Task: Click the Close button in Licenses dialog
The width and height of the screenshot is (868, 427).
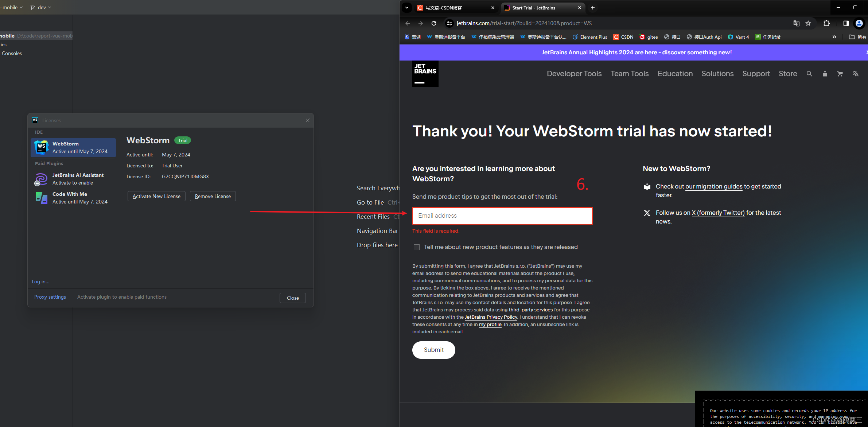Action: [x=293, y=298]
